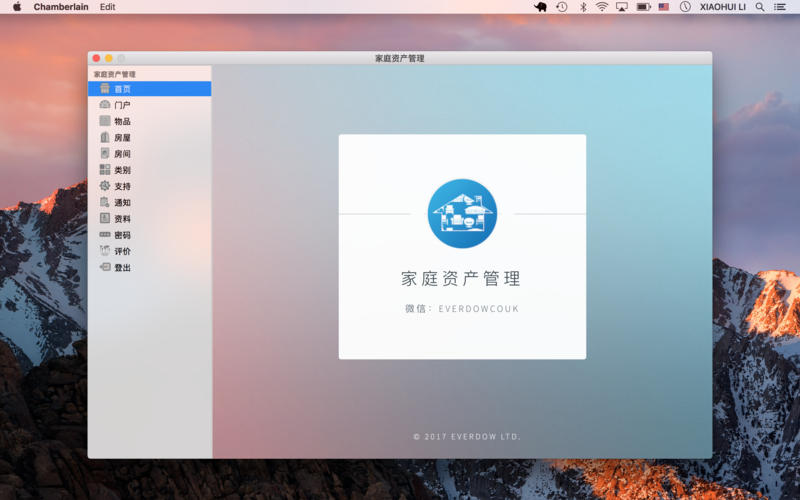Click the 支持 support gear icon
Viewport: 800px width, 500px height.
[x=105, y=186]
